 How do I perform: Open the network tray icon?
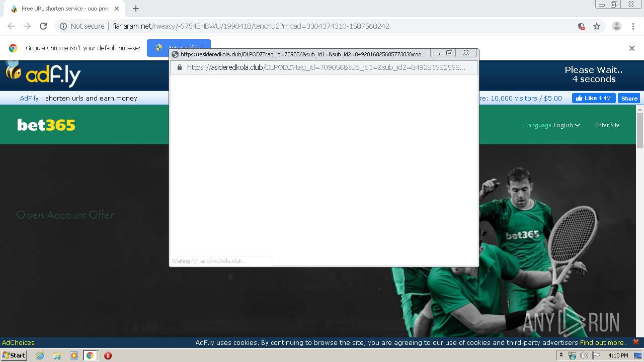(572, 355)
